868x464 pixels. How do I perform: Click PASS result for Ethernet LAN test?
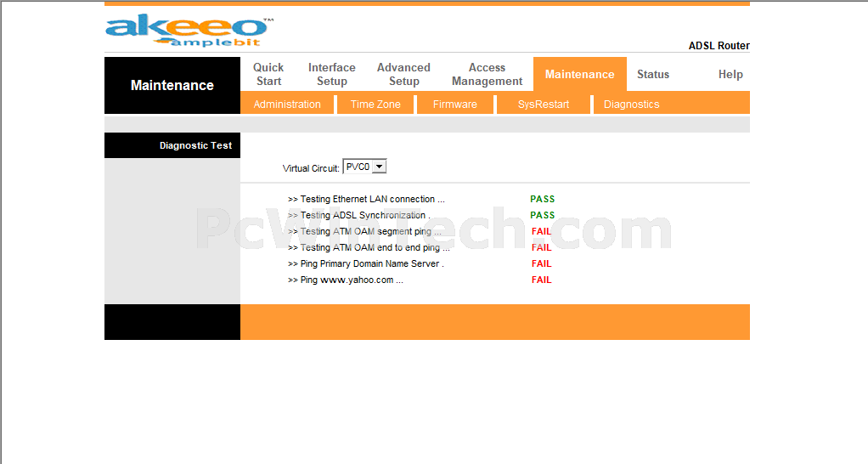pyautogui.click(x=543, y=199)
